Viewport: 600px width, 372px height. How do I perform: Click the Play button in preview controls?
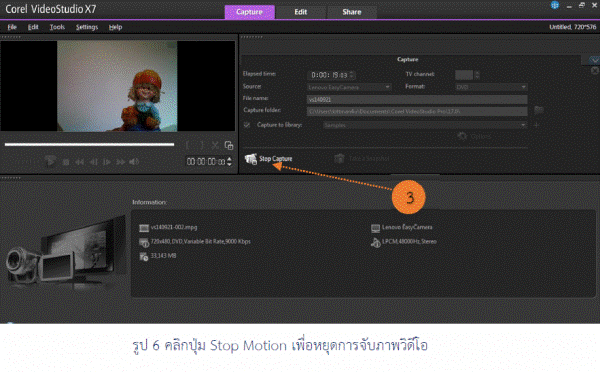point(50,162)
